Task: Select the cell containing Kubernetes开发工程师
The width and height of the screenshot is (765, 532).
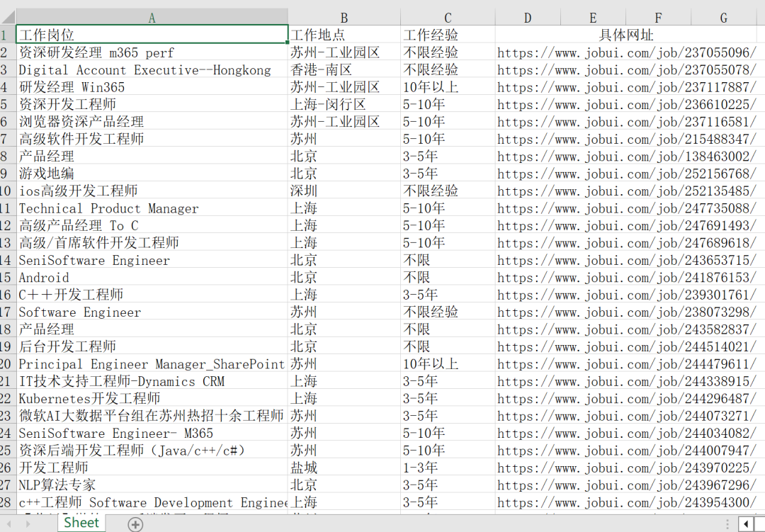Action: [x=152, y=399]
